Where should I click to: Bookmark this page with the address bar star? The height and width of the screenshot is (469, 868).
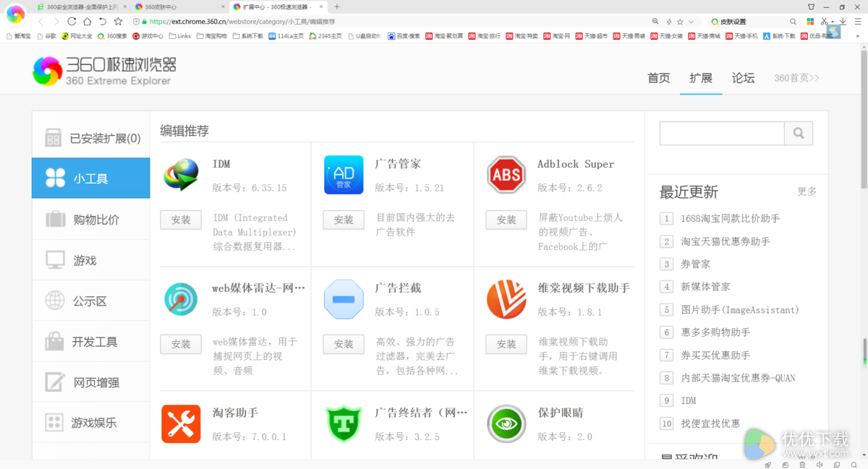pyautogui.click(x=680, y=22)
